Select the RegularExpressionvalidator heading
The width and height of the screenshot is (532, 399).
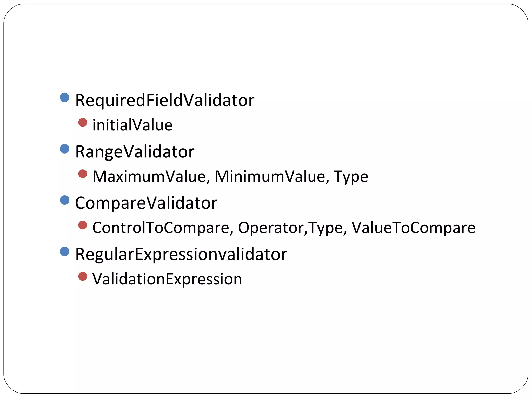click(x=181, y=255)
